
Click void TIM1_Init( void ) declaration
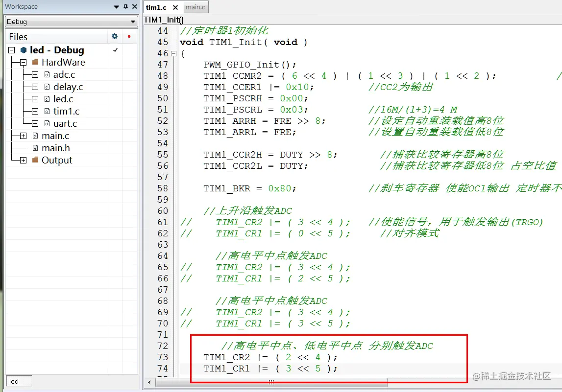pyautogui.click(x=244, y=42)
